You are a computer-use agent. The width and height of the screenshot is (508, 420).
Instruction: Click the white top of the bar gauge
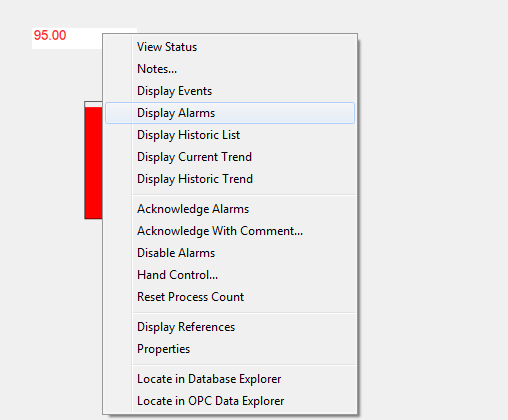click(94, 104)
